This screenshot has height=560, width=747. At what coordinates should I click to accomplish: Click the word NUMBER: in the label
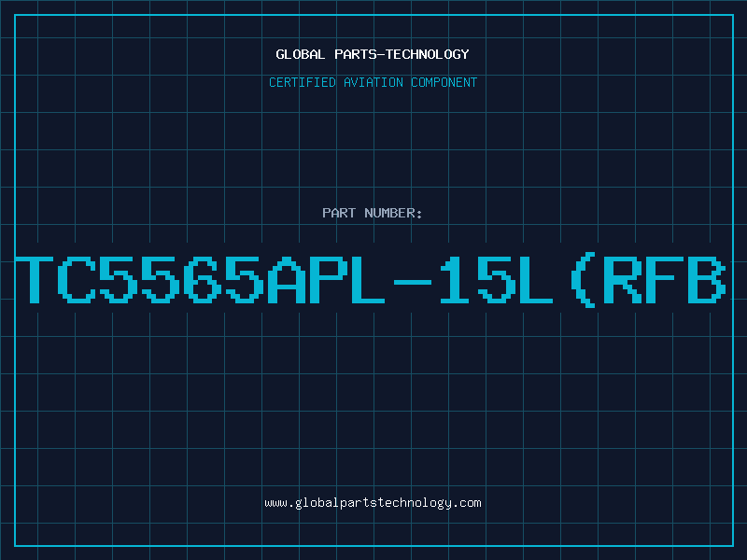point(393,213)
